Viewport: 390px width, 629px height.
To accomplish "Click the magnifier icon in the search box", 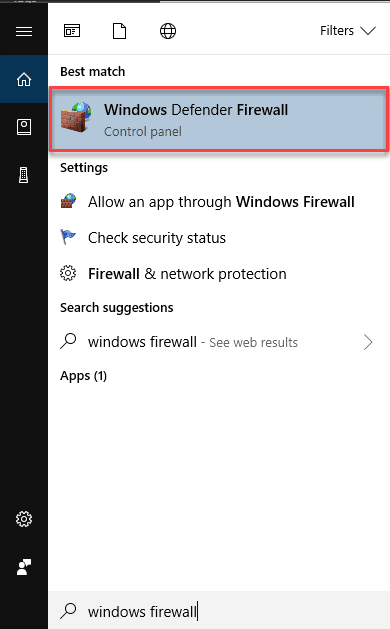I will click(x=68, y=611).
